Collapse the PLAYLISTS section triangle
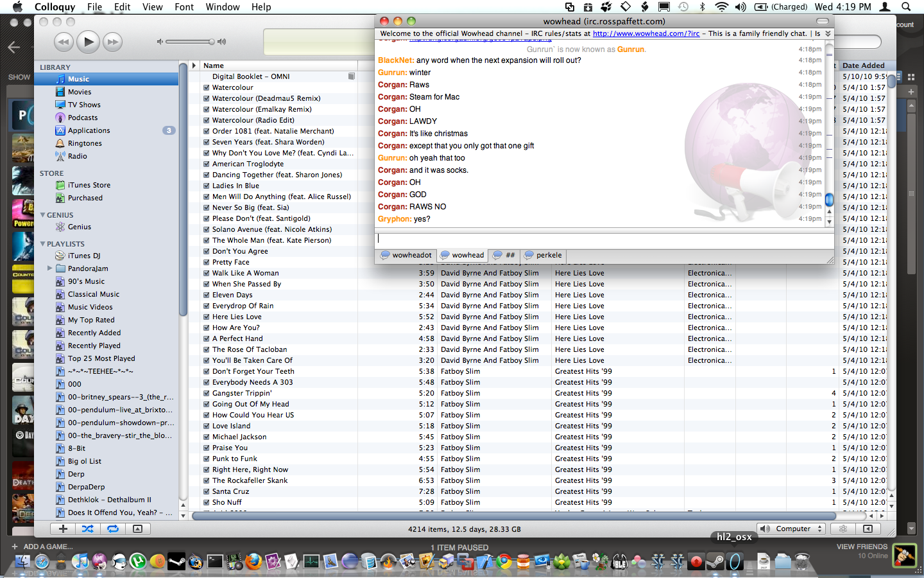The image size is (924, 578). (x=43, y=244)
